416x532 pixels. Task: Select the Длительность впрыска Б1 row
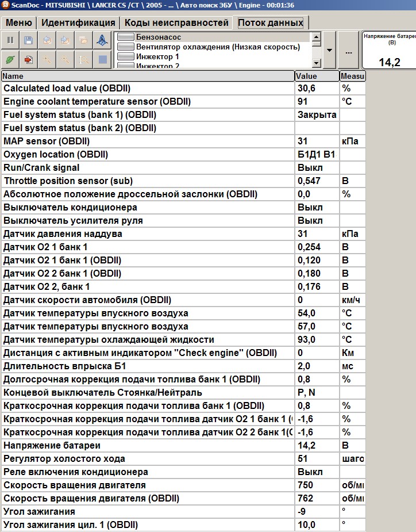coord(183,366)
